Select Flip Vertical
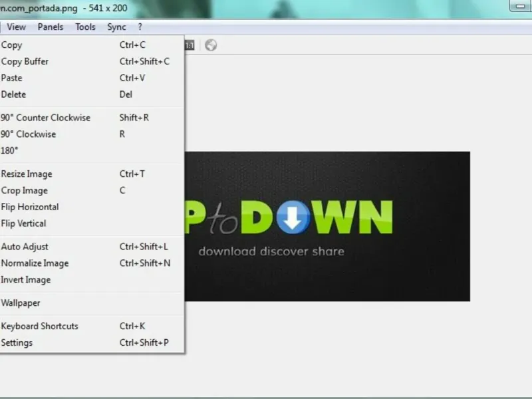Viewport: 532px width, 399px height. [92, 223]
